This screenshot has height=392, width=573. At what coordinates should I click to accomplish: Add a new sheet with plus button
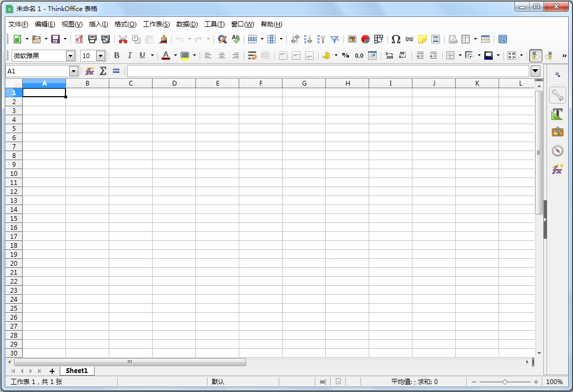(52, 371)
